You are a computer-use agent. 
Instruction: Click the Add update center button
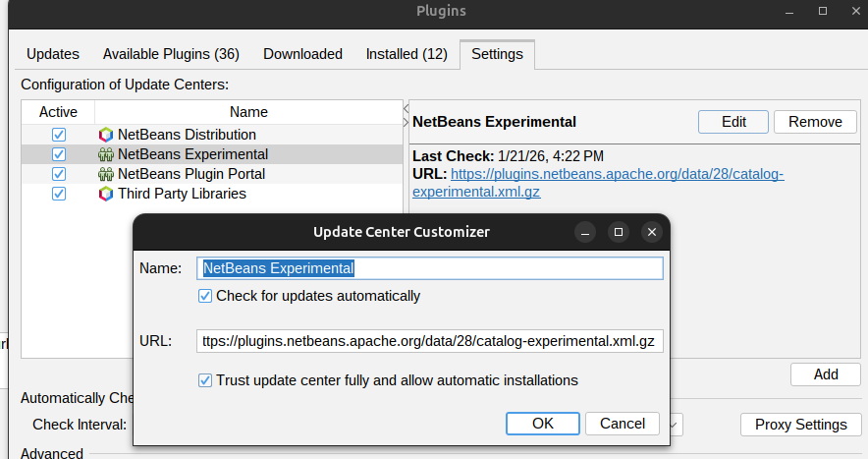pyautogui.click(x=826, y=374)
